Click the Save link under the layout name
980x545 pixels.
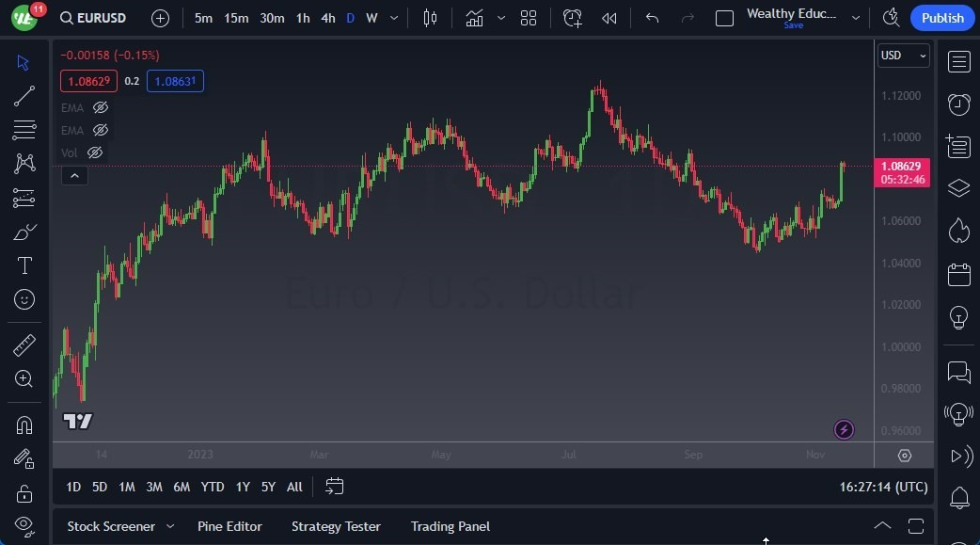point(793,25)
